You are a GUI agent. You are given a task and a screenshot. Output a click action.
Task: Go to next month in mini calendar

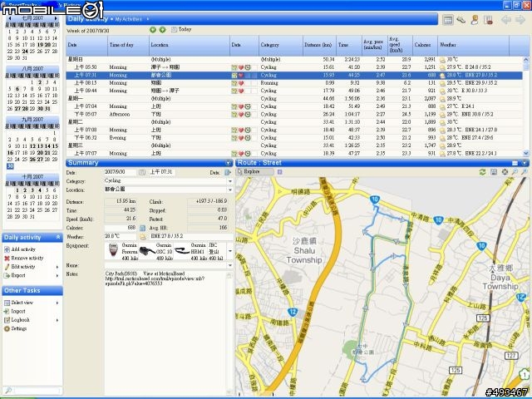[x=56, y=18]
